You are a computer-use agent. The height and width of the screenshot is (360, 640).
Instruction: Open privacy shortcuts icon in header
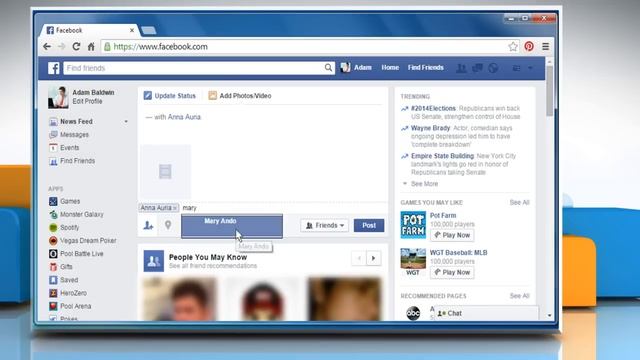pos(516,68)
